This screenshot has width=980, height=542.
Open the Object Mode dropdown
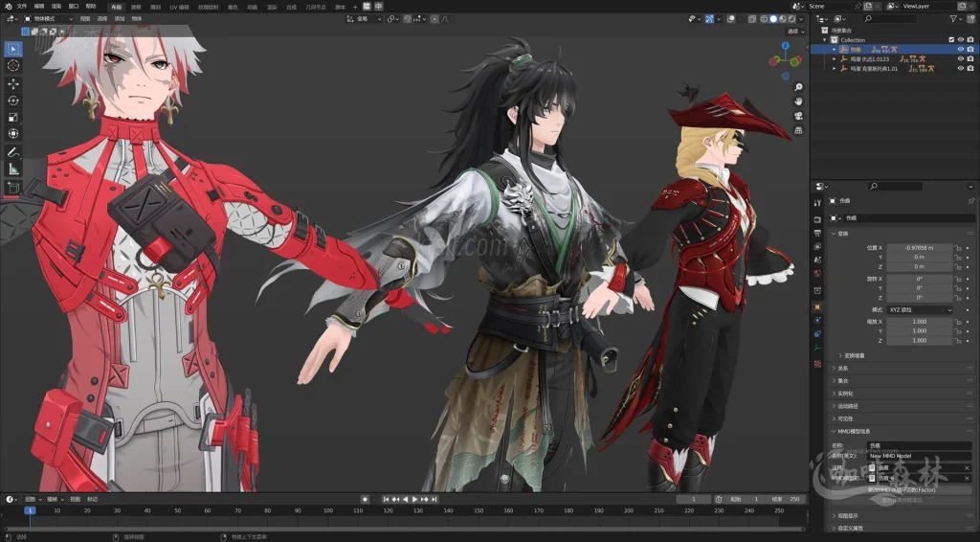(x=48, y=19)
